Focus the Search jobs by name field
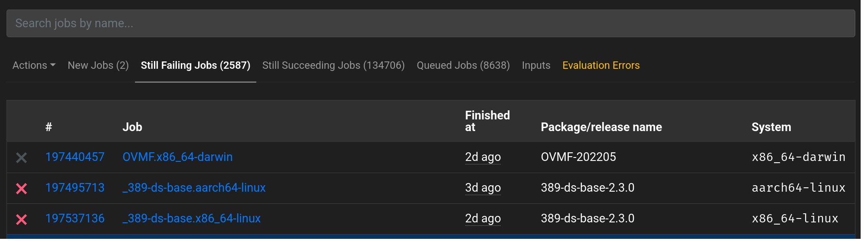 431,23
